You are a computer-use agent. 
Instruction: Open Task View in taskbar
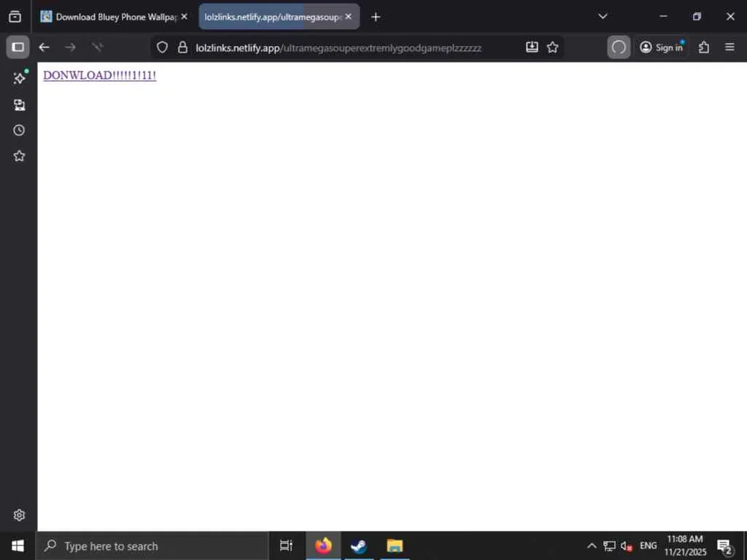pyautogui.click(x=286, y=545)
